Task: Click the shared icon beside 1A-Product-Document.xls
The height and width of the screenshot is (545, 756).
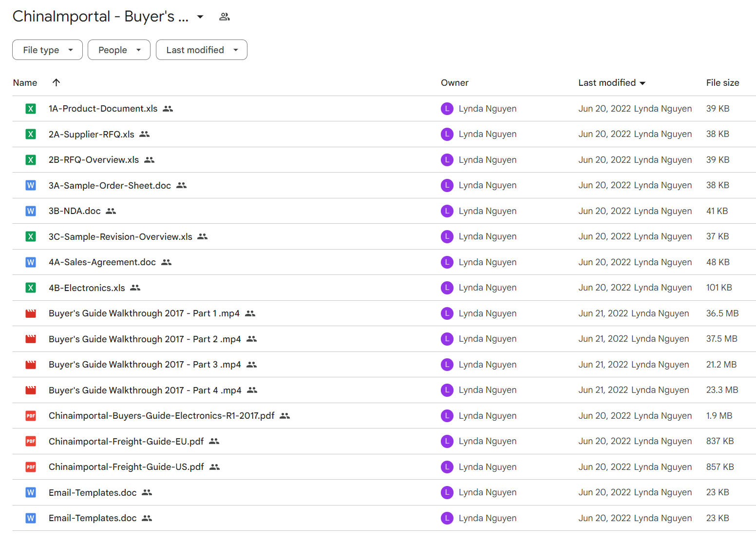Action: click(x=168, y=109)
